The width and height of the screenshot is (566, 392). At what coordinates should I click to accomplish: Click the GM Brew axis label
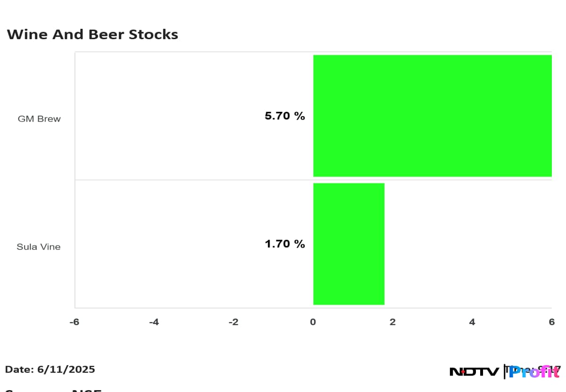(x=39, y=119)
